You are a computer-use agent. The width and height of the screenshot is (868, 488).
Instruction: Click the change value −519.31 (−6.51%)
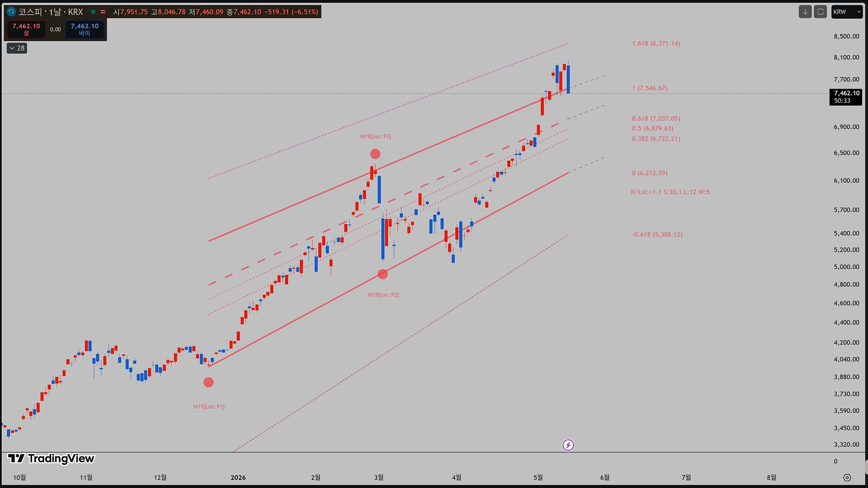pos(291,12)
